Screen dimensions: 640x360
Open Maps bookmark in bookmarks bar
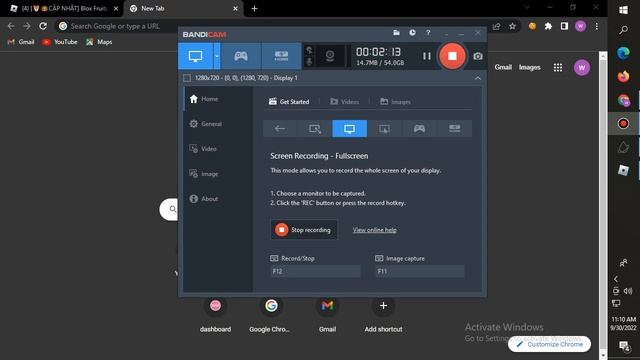click(x=99, y=42)
